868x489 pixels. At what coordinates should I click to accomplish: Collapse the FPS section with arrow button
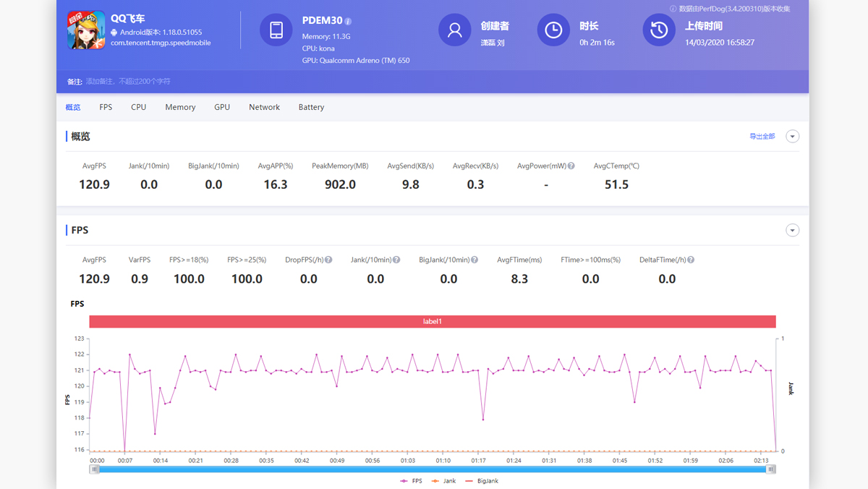point(793,231)
